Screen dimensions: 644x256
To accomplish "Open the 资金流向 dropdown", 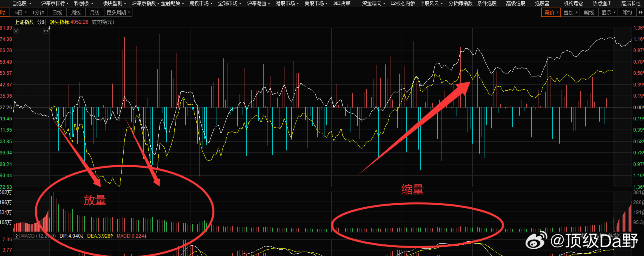I will 374,3.
